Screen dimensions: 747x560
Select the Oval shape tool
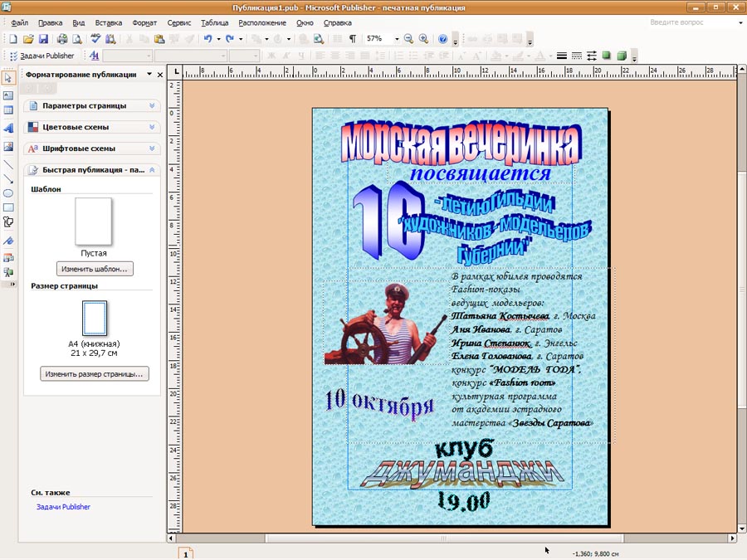coord(8,193)
